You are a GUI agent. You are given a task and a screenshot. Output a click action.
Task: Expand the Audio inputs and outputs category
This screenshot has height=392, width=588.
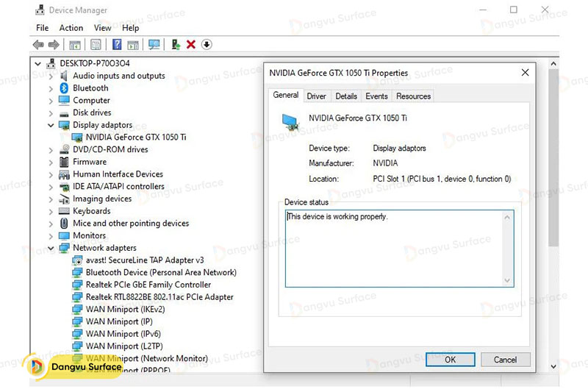[x=51, y=76]
